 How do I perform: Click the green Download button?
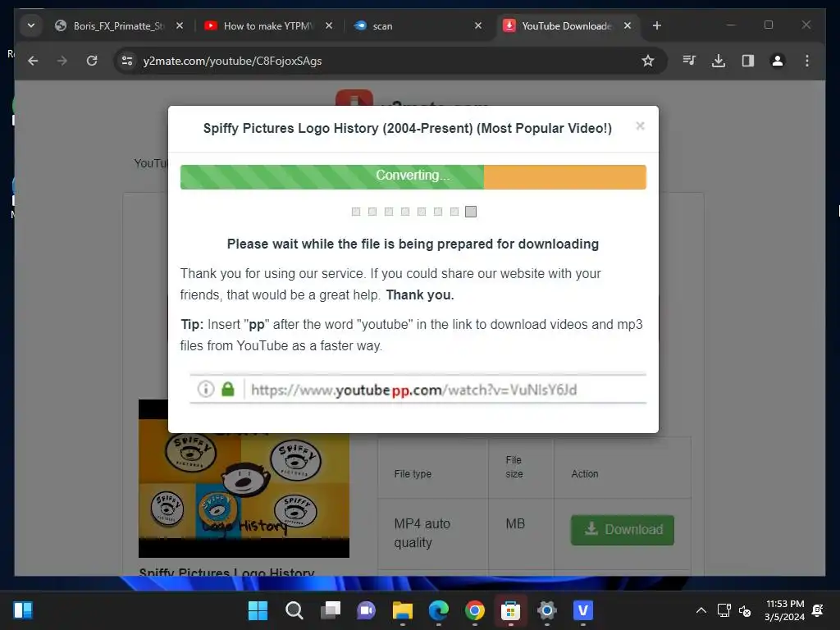(622, 530)
